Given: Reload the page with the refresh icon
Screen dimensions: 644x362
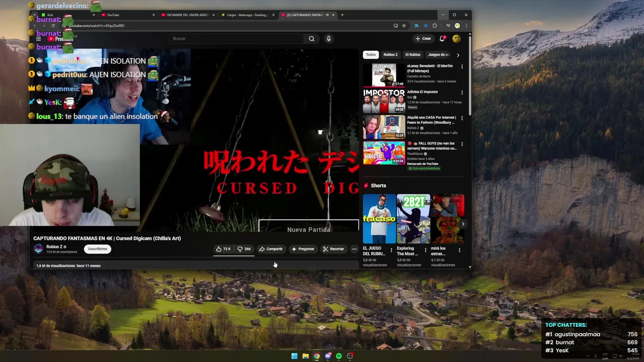Looking at the screenshot, I should 53,26.
